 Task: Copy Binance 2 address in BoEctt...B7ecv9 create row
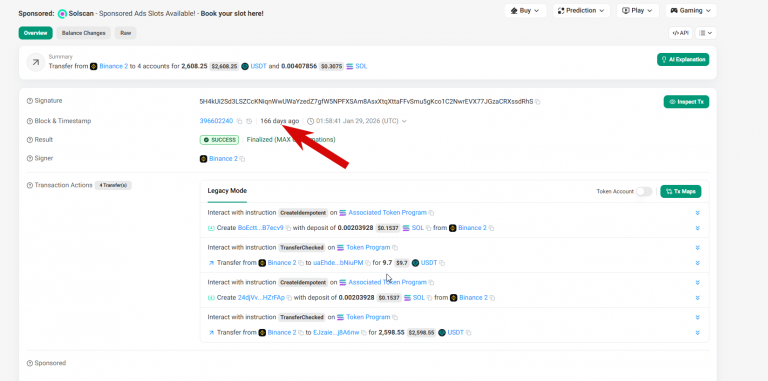pyautogui.click(x=491, y=228)
